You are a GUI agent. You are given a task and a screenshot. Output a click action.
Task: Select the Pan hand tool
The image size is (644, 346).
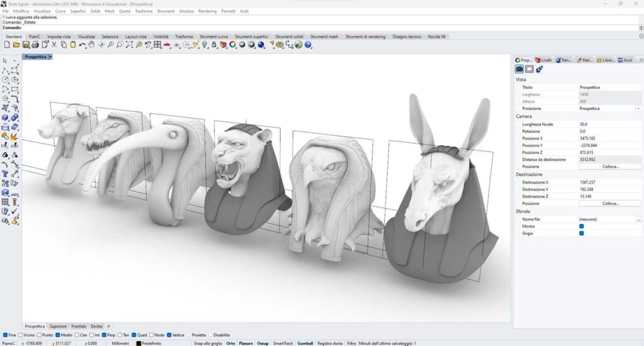click(x=91, y=45)
